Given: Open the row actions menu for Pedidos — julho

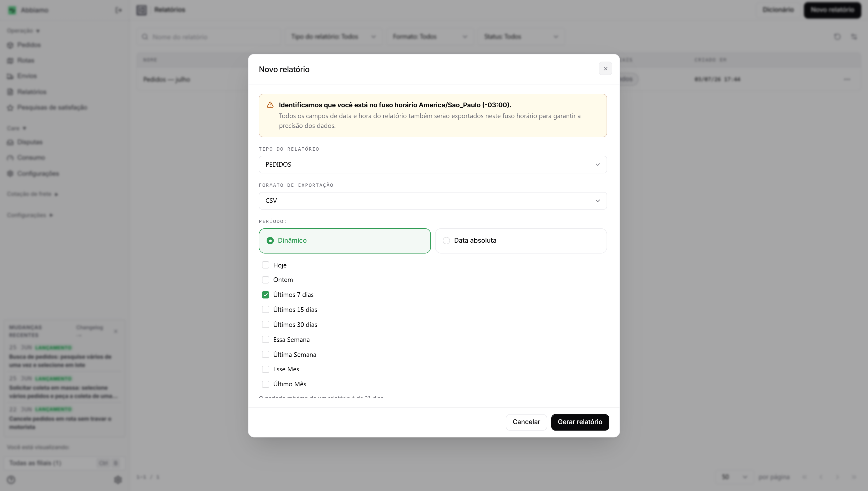Looking at the screenshot, I should click(x=847, y=80).
